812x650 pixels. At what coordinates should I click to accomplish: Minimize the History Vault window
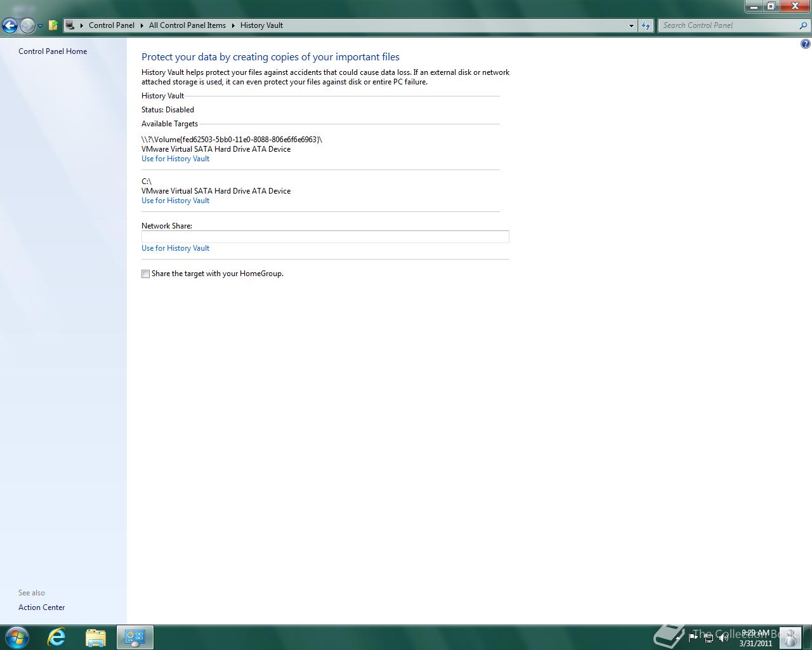(754, 6)
